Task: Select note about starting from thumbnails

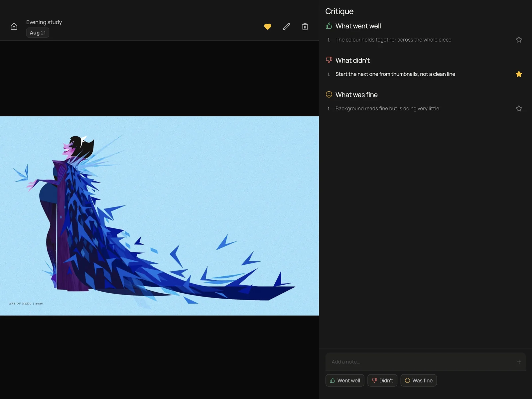Action: (395, 74)
